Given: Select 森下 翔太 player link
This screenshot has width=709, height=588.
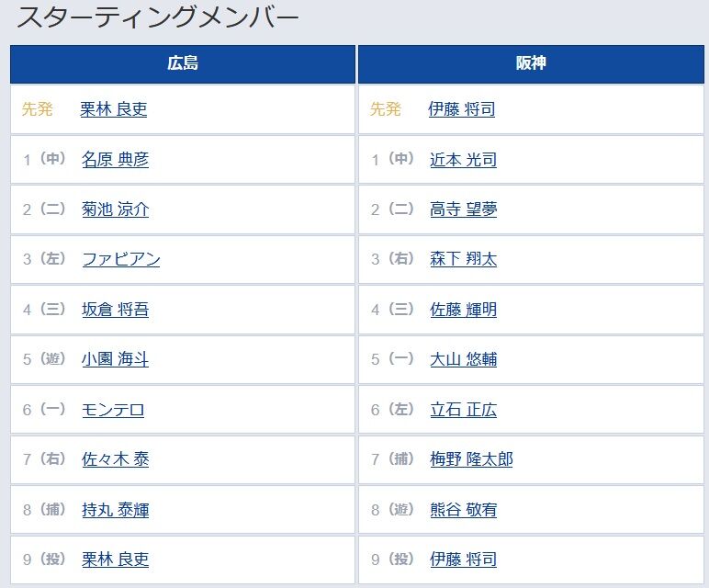Looking at the screenshot, I should pyautogui.click(x=463, y=259).
